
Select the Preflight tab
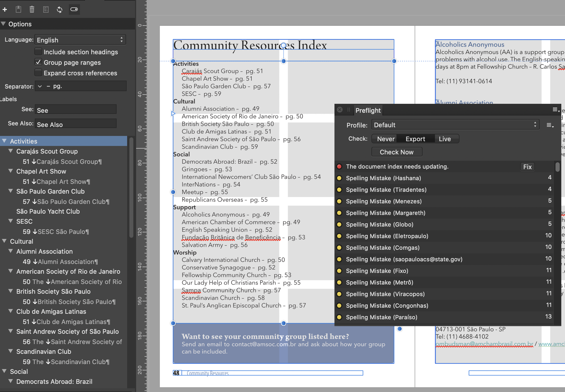tap(368, 110)
